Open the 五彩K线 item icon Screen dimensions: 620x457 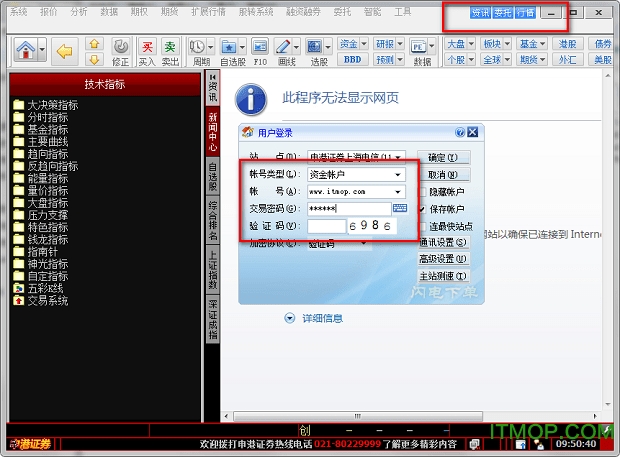18,288
